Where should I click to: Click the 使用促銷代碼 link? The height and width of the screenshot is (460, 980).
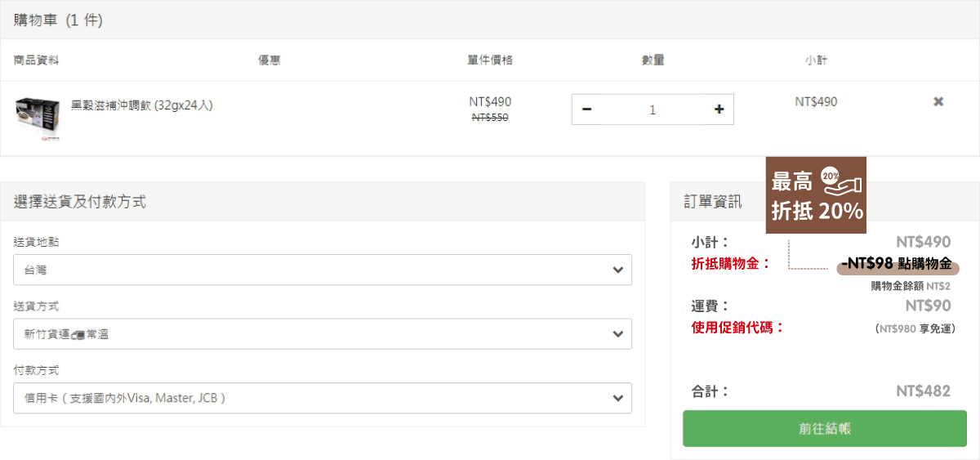737,328
